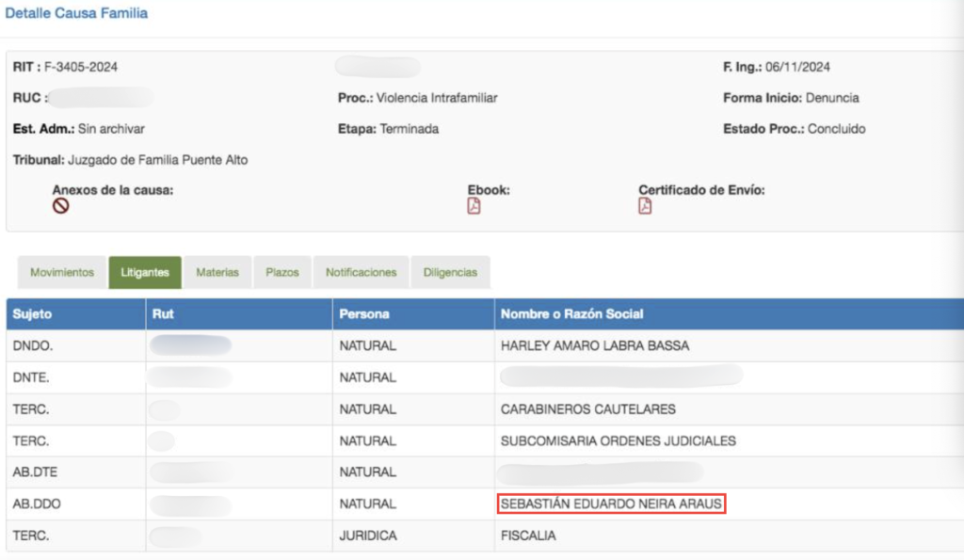Screen dimensions: 964x560
Task: Click the RIT number F-3405-2024
Action: click(81, 68)
